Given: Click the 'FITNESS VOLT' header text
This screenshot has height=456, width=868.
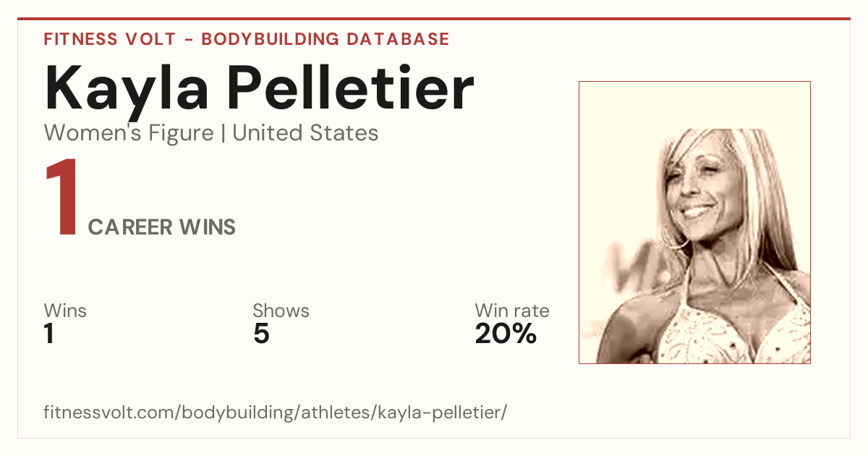Looking at the screenshot, I should [x=109, y=39].
